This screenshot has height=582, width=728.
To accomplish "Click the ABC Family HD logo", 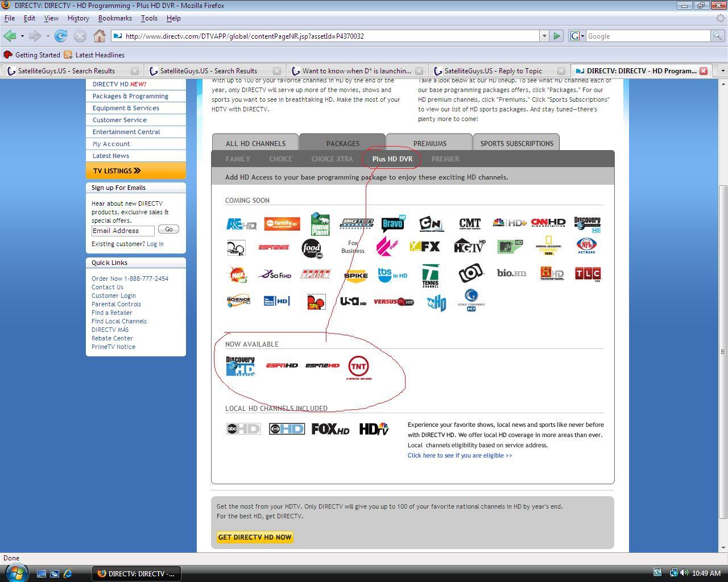I will point(282,224).
